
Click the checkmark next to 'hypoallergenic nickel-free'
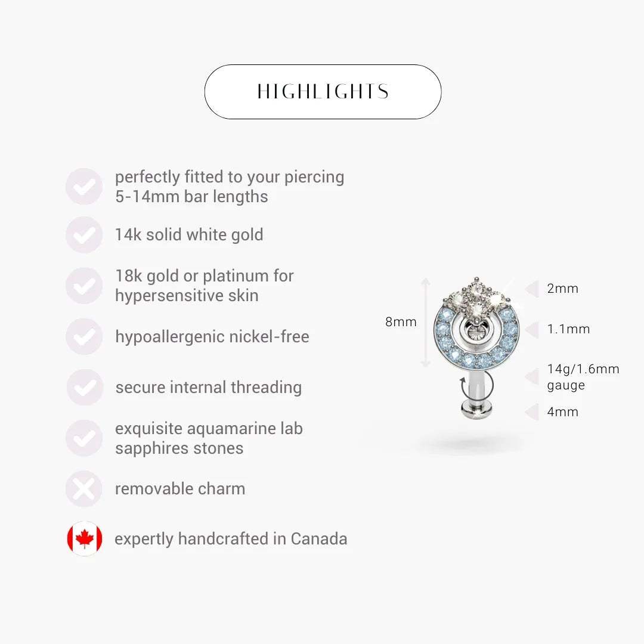[x=83, y=337]
